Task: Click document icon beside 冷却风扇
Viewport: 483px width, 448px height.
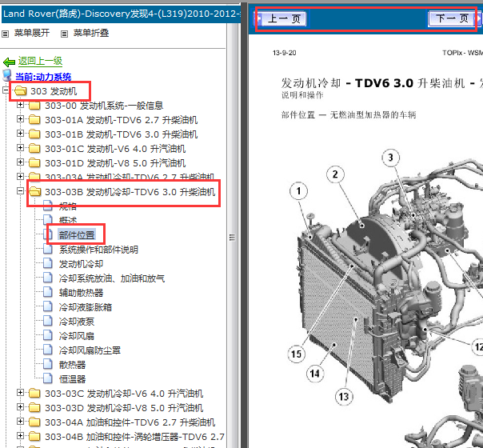Action: coord(48,335)
